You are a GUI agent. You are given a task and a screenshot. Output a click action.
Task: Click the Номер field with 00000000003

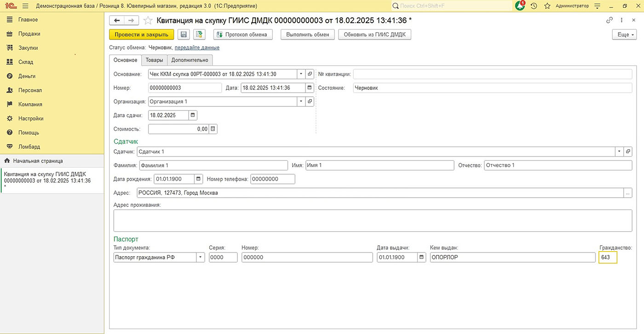pyautogui.click(x=185, y=88)
